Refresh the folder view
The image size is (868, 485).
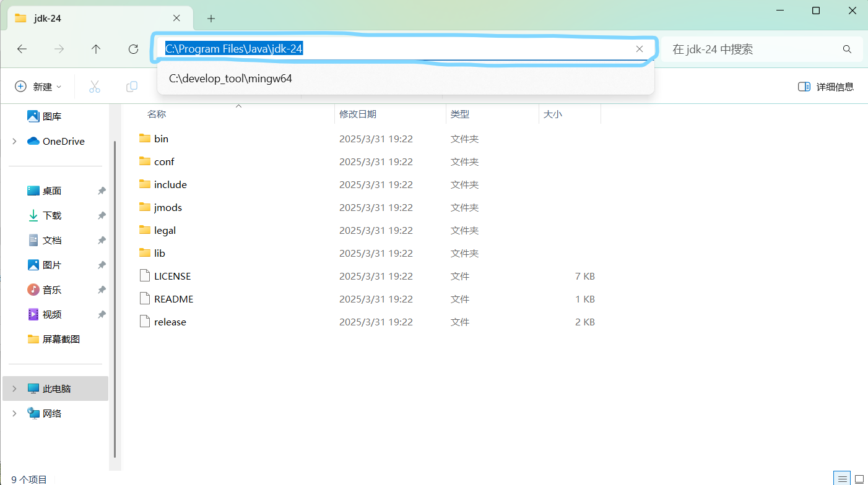pyautogui.click(x=133, y=49)
